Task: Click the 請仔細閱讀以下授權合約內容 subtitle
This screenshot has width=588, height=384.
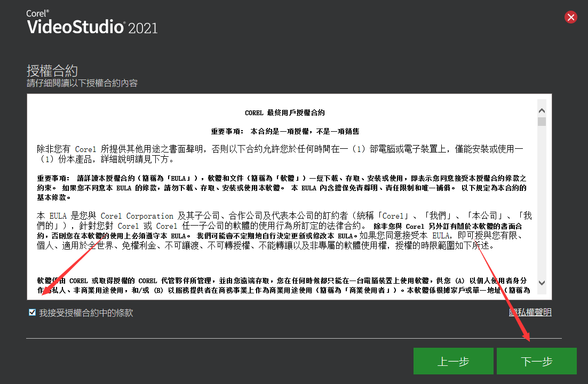Action: (82, 83)
